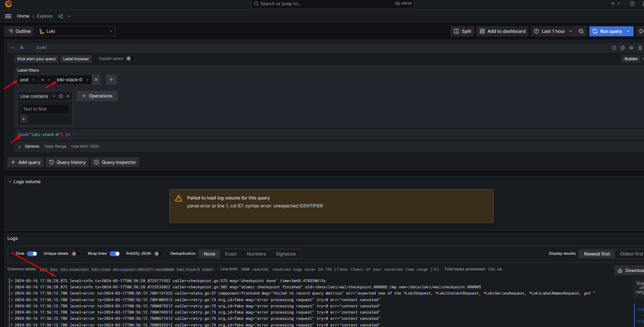Click the Split button

tap(463, 31)
